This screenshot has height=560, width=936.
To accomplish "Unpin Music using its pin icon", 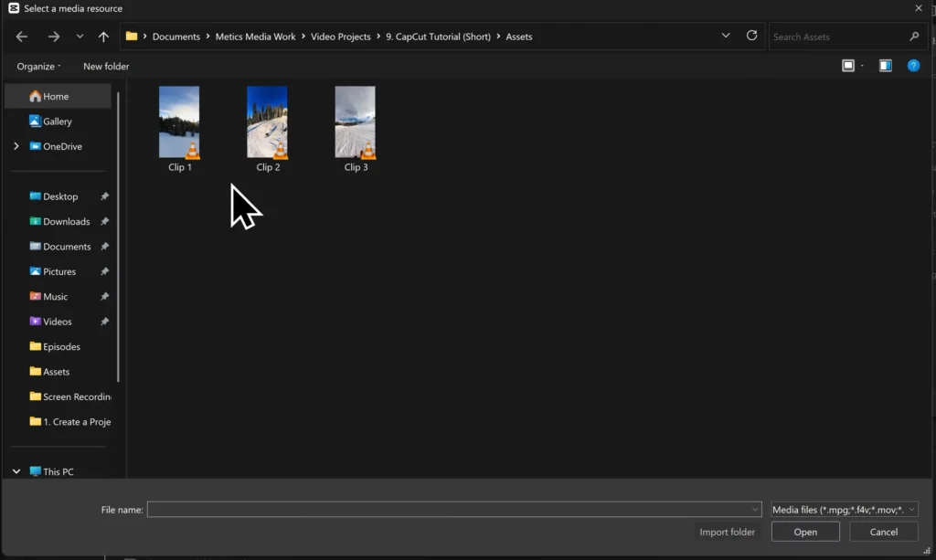I will (x=104, y=296).
